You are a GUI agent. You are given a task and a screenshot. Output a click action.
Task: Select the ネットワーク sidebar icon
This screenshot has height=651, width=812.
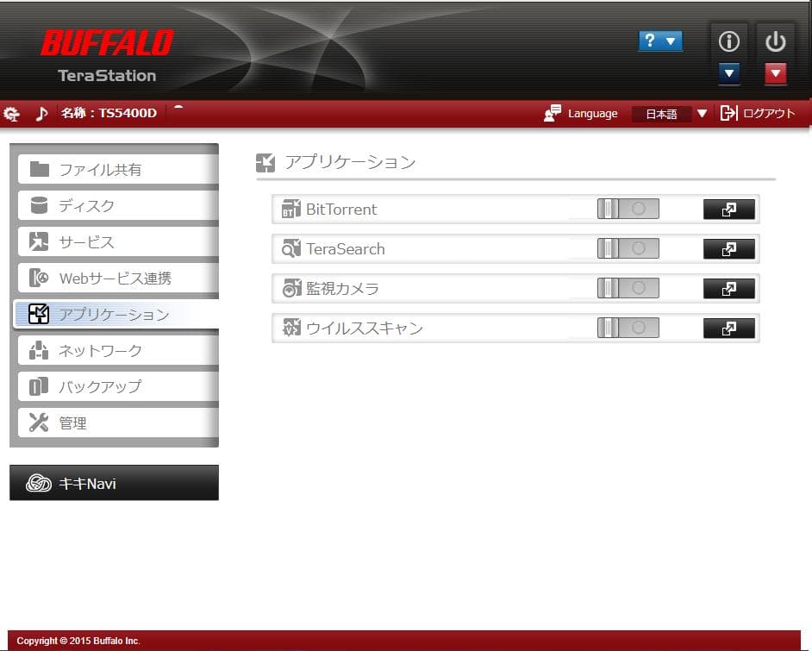coord(39,350)
